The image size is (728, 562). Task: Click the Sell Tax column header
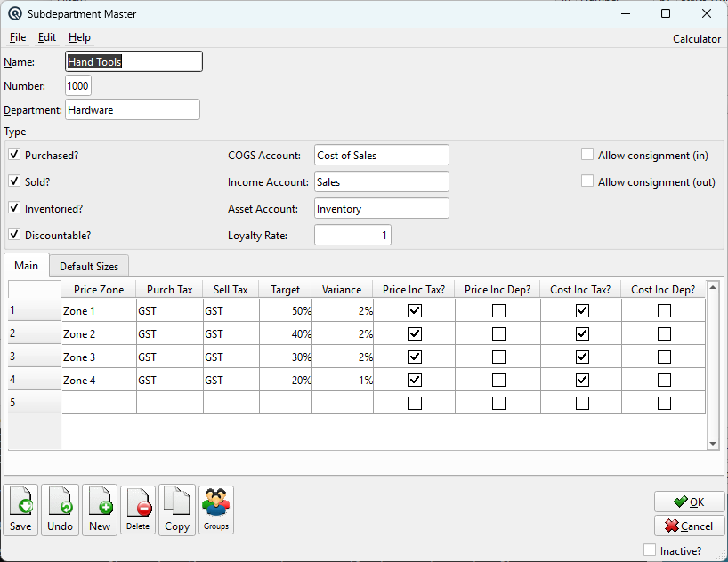pos(231,289)
